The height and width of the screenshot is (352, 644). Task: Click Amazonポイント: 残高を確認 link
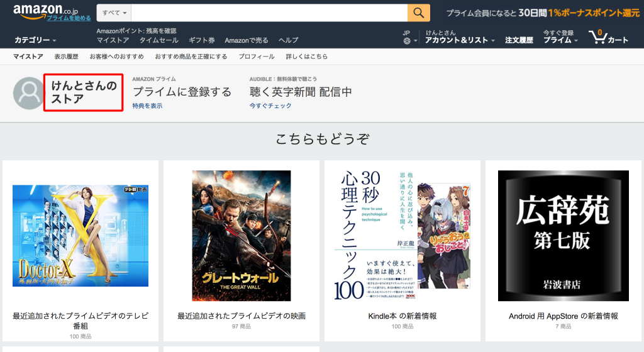pyautogui.click(x=136, y=31)
